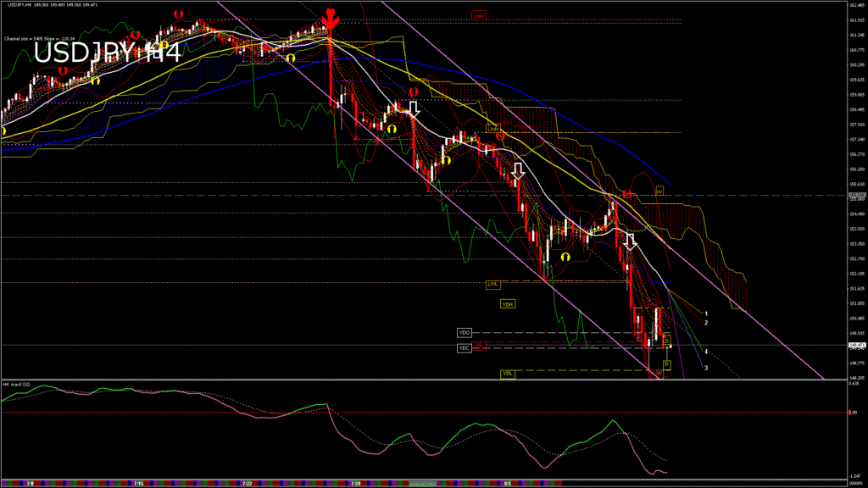Click the red circle marker at the far top left

177,14
